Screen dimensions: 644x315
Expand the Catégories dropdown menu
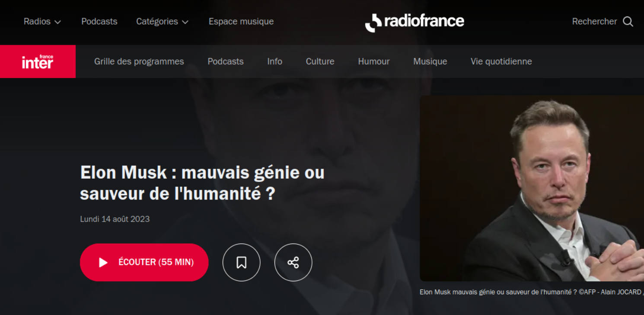pyautogui.click(x=163, y=21)
